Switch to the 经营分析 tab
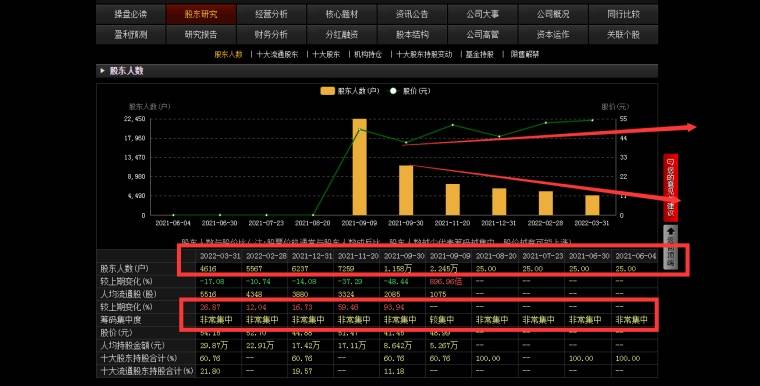The height and width of the screenshot is (386, 760). [271, 15]
